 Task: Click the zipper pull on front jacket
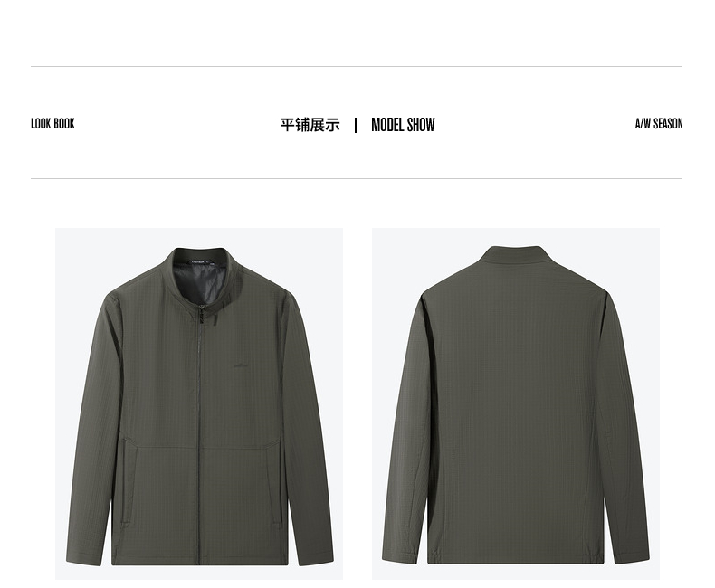(x=199, y=315)
